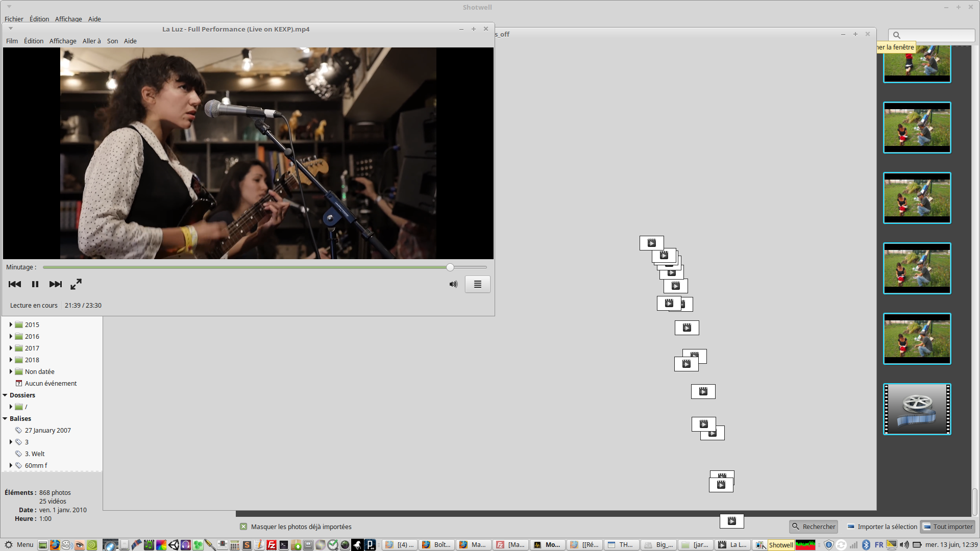Open the Aller à menu

point(91,41)
